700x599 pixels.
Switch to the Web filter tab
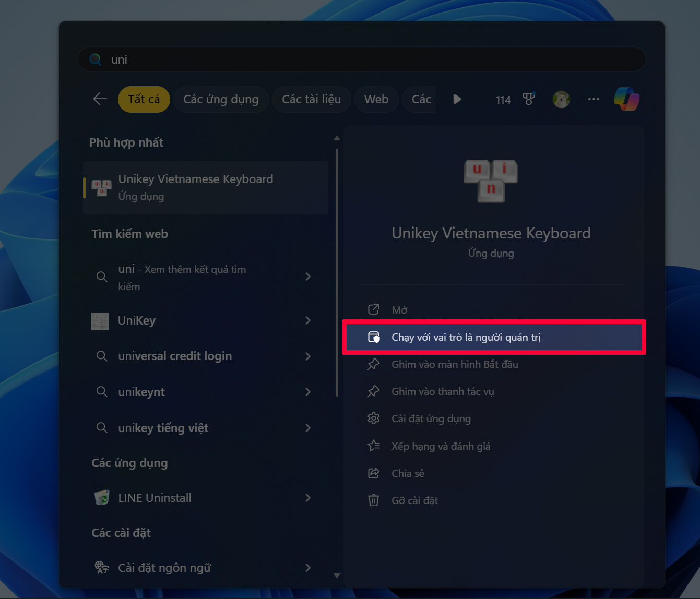[x=376, y=99]
